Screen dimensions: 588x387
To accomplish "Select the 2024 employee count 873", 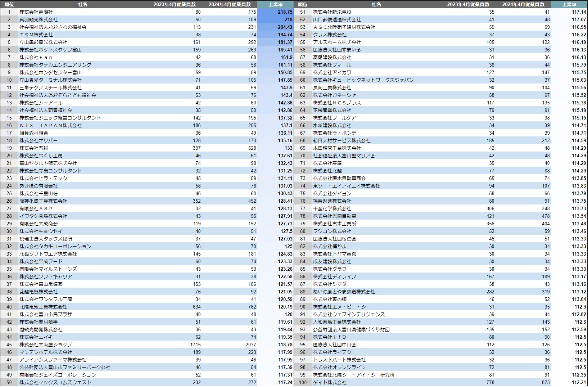I will point(546,382).
